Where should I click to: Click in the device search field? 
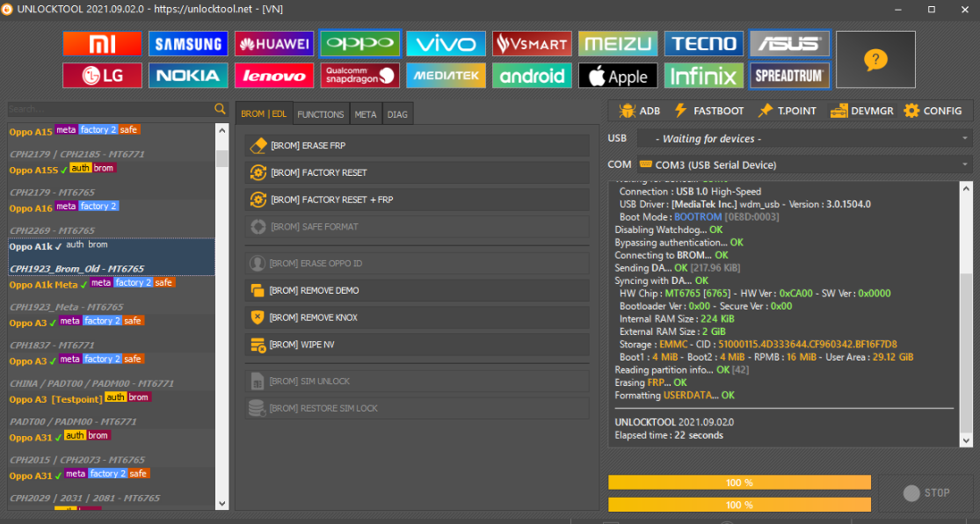(x=109, y=109)
